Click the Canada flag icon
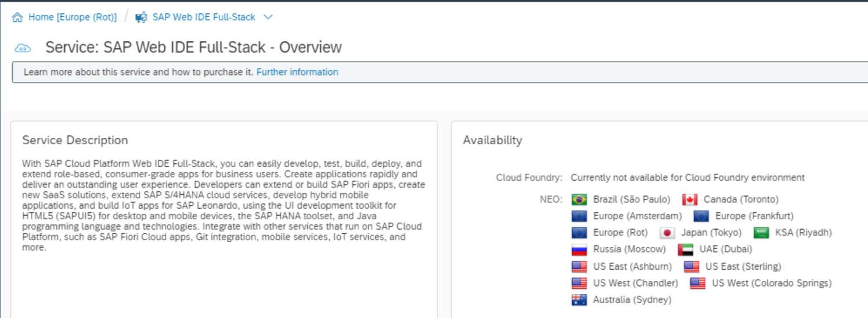This screenshot has height=318, width=868. click(x=690, y=200)
